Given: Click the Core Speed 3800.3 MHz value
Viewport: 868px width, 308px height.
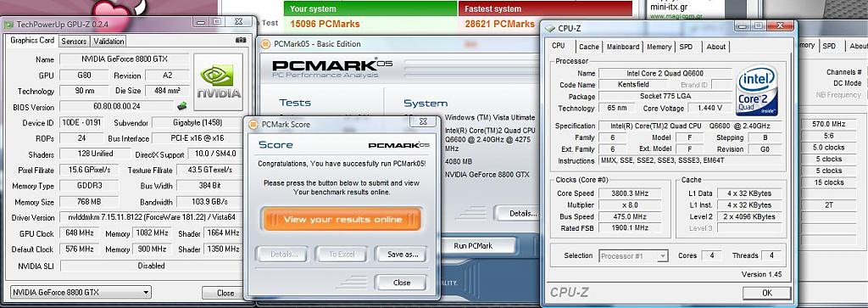Looking at the screenshot, I should [x=630, y=193].
